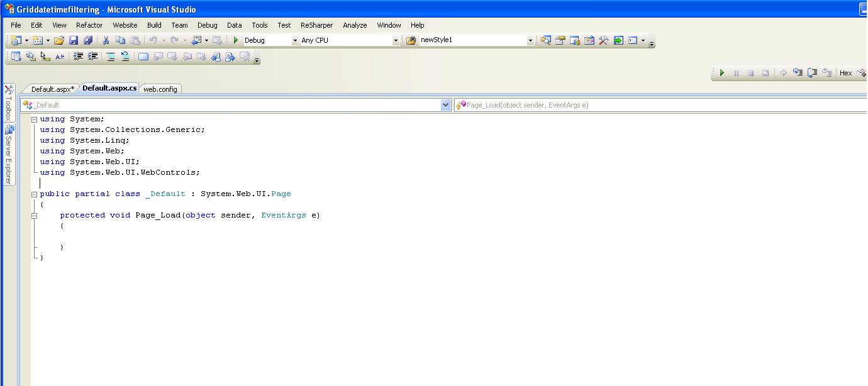Click the Step Over debug icon
Viewport: 868px width, 386px height.
tap(813, 73)
